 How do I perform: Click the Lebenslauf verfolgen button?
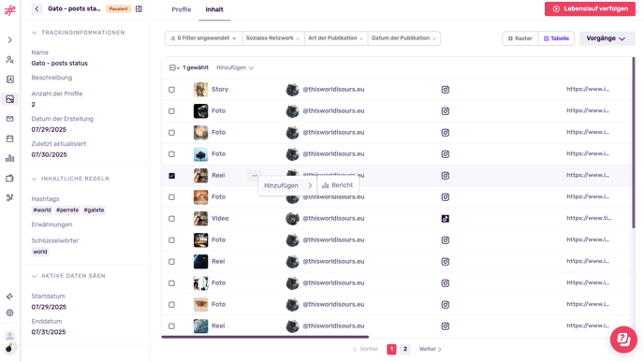590,8
